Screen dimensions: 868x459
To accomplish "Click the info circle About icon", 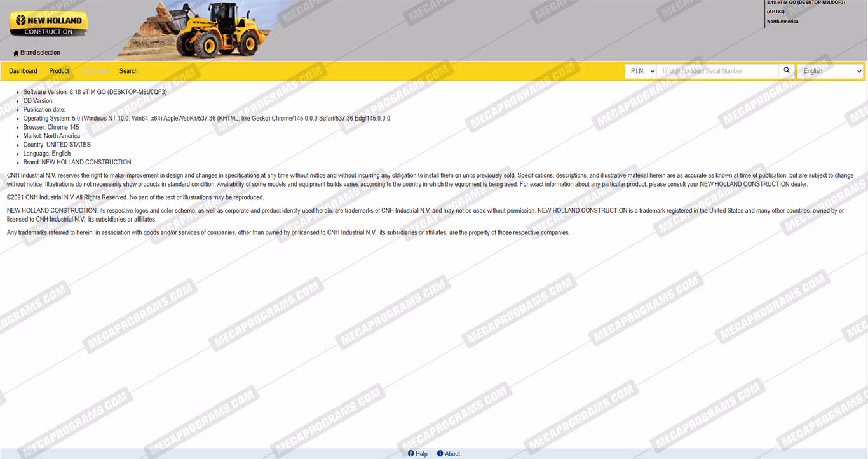I will [440, 454].
